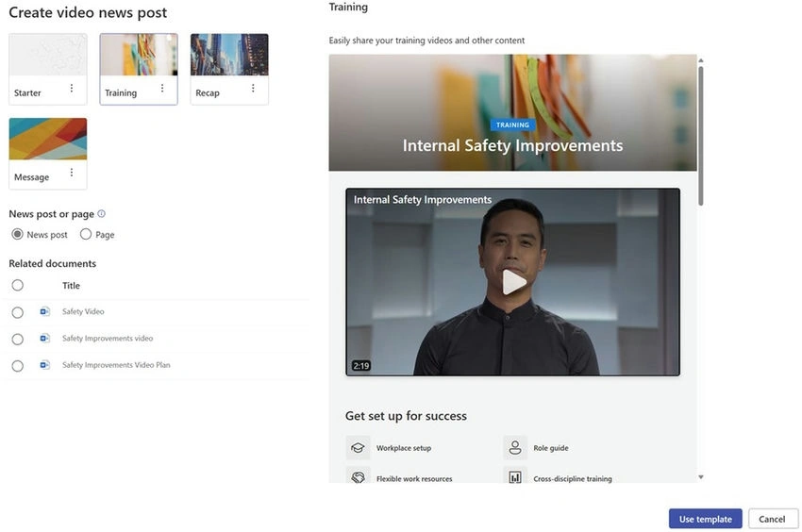Toggle select-all circle in Title header
This screenshot has height=532, width=802.
click(17, 285)
